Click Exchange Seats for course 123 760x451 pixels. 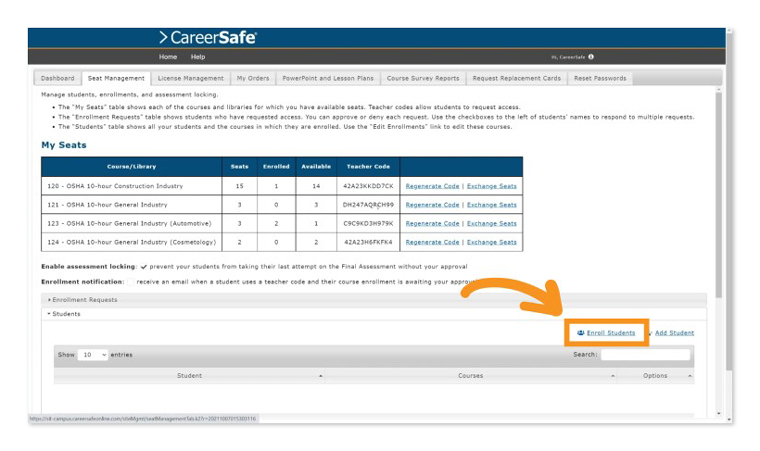pyautogui.click(x=491, y=224)
